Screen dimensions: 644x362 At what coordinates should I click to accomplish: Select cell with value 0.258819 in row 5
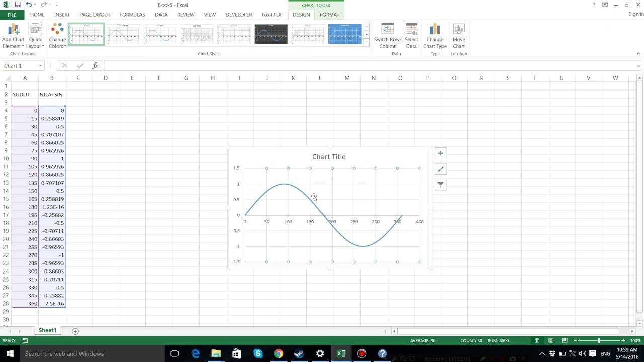(x=51, y=118)
